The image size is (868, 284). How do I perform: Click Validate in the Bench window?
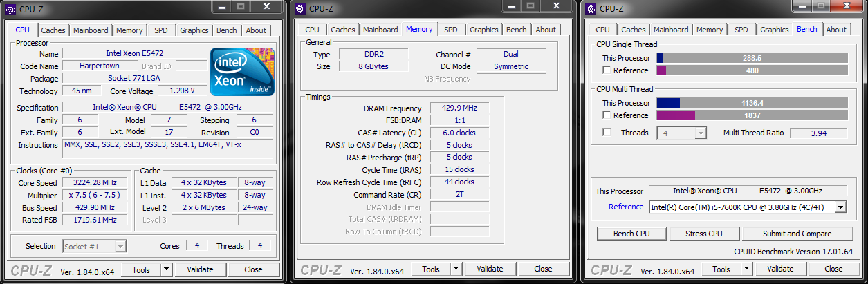pos(781,269)
